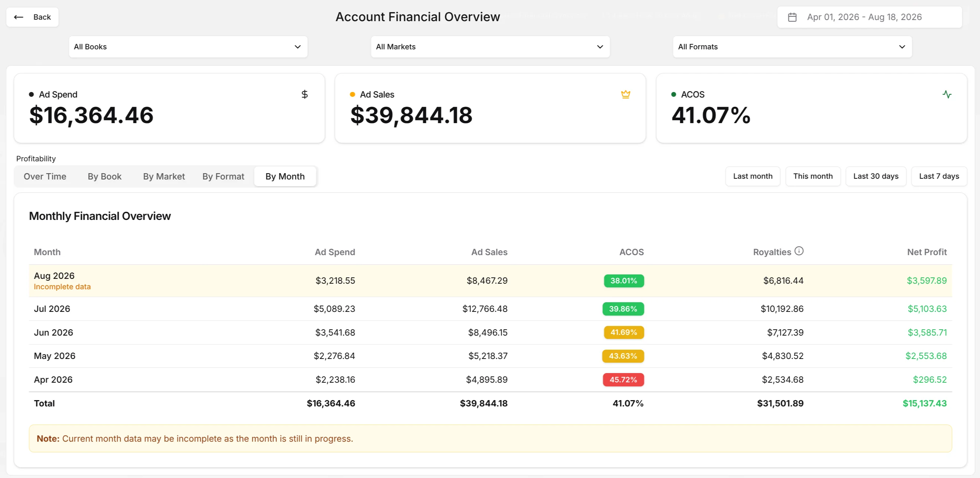Click the Royalties column header
The image size is (980, 478).
pyautogui.click(x=772, y=252)
